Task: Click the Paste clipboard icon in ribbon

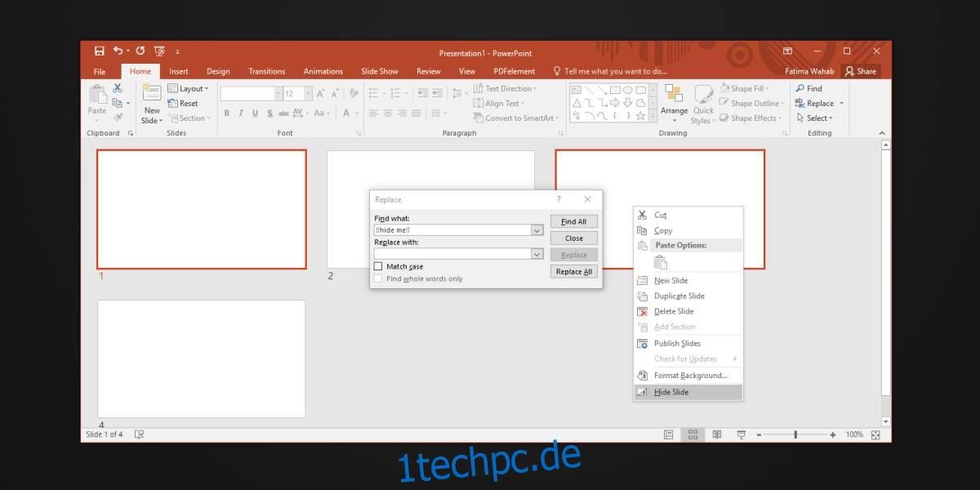Action: click(97, 93)
